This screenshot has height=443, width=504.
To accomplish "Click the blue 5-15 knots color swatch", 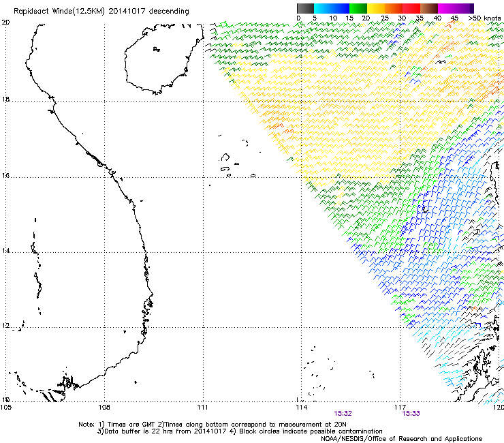I will (x=332, y=8).
